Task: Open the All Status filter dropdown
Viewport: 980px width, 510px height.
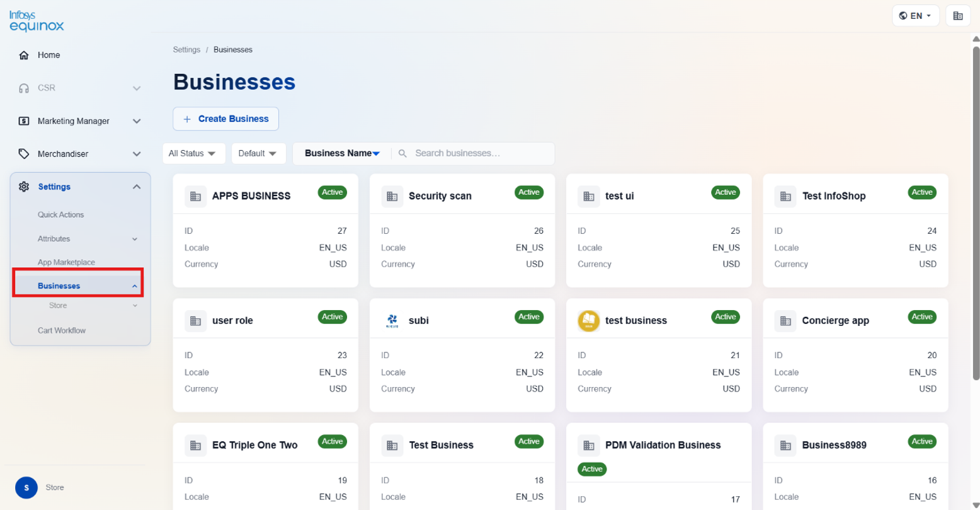Action: (193, 153)
